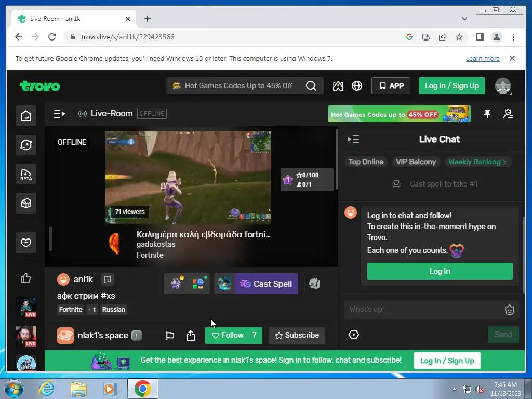Open user management icon in room header

pos(508,114)
